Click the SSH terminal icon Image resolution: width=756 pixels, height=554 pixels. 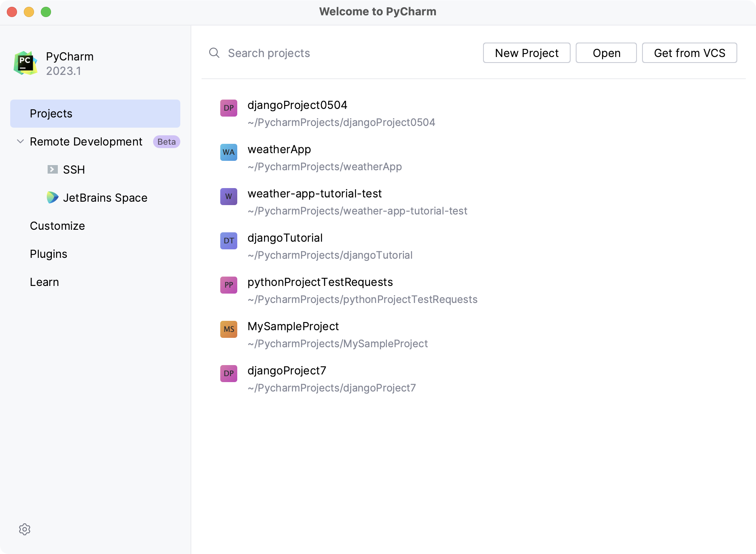[x=52, y=169]
